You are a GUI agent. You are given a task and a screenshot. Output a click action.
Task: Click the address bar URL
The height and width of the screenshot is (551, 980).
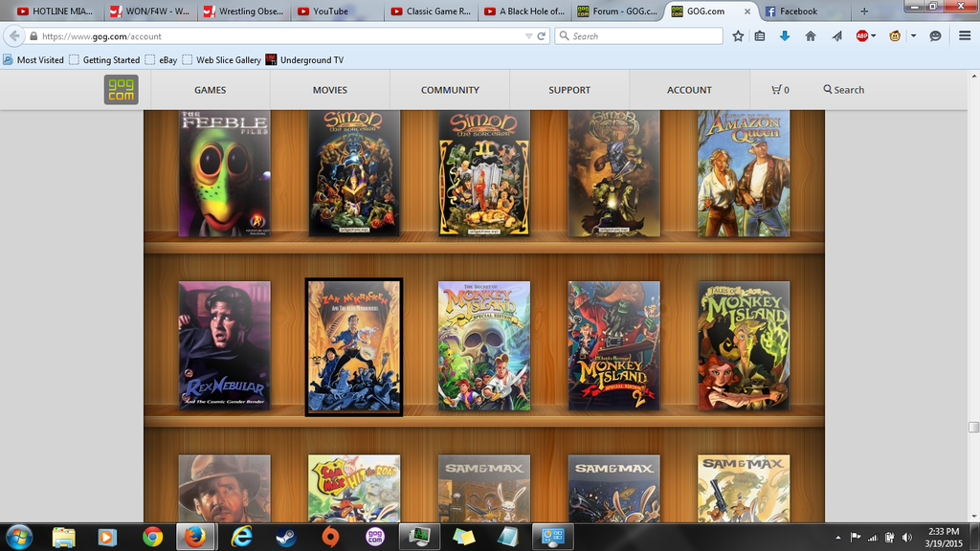pos(101,36)
